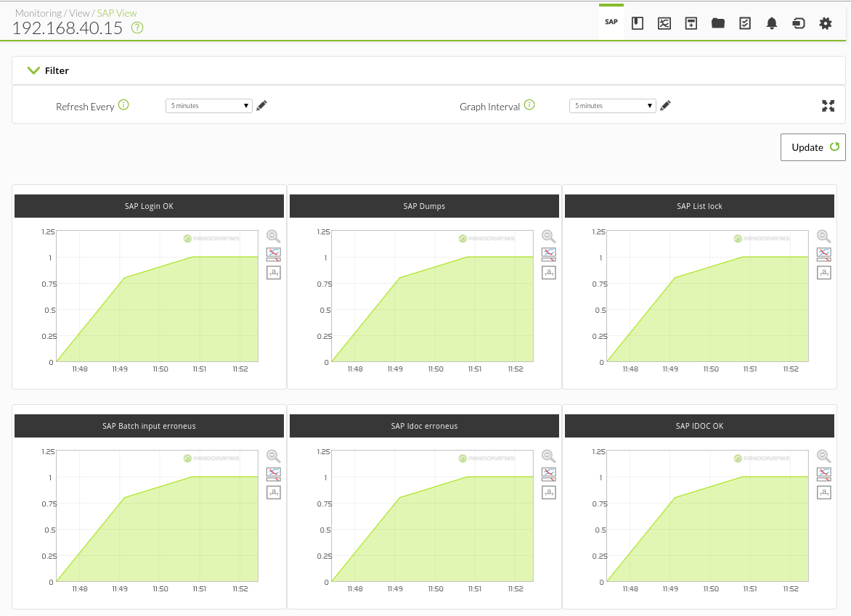This screenshot has width=851, height=616.
Task: Edit Graph Interval with pencil icon
Action: coord(665,106)
